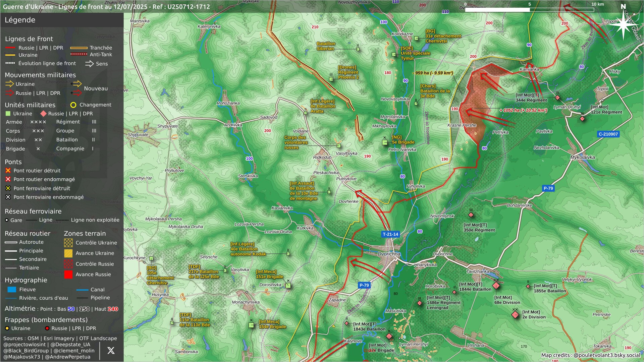Click the T-21-14 road shield

pos(390,234)
